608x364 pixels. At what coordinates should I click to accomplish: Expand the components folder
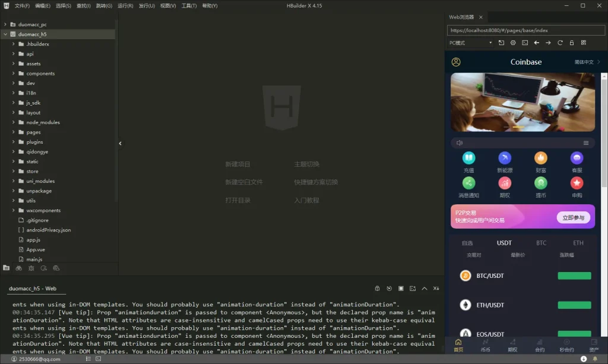click(x=14, y=74)
